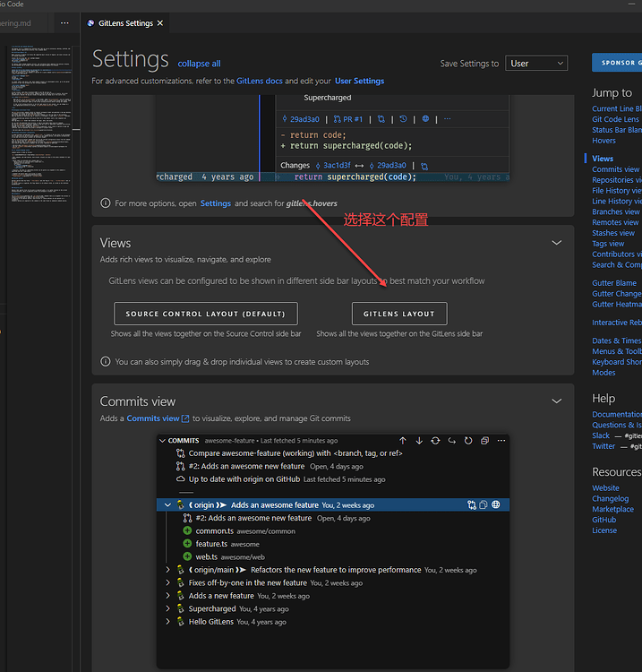This screenshot has width=642, height=672.
Task: Jump to Commits view in sidebar
Action: [x=616, y=169]
